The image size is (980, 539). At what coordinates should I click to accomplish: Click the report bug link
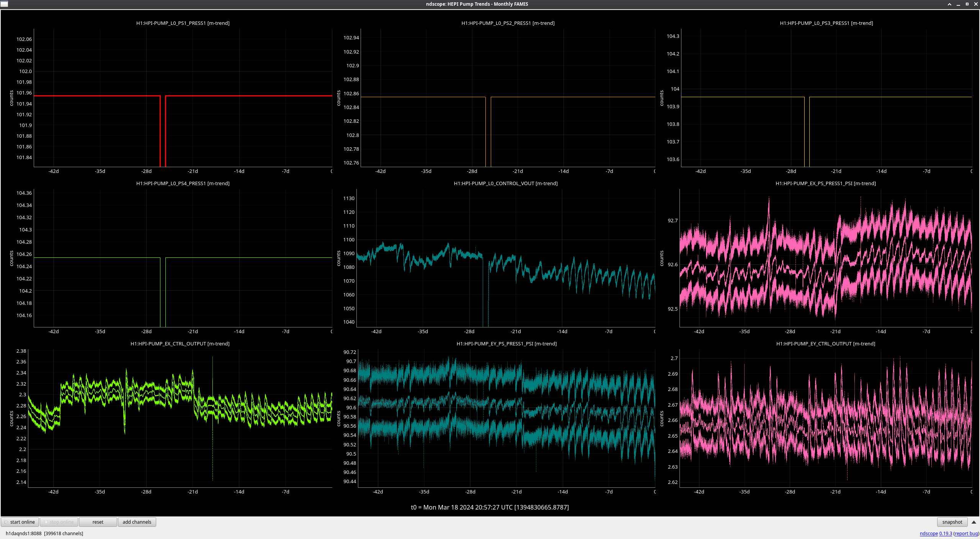coord(966,533)
